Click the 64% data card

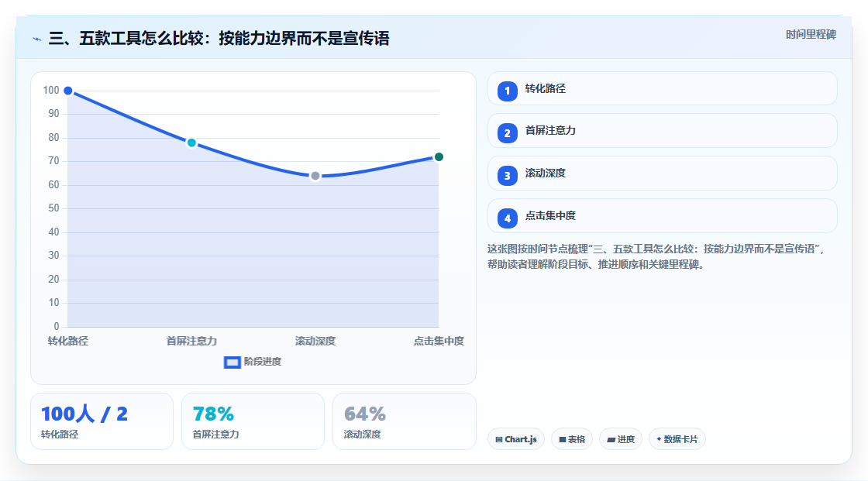404,421
